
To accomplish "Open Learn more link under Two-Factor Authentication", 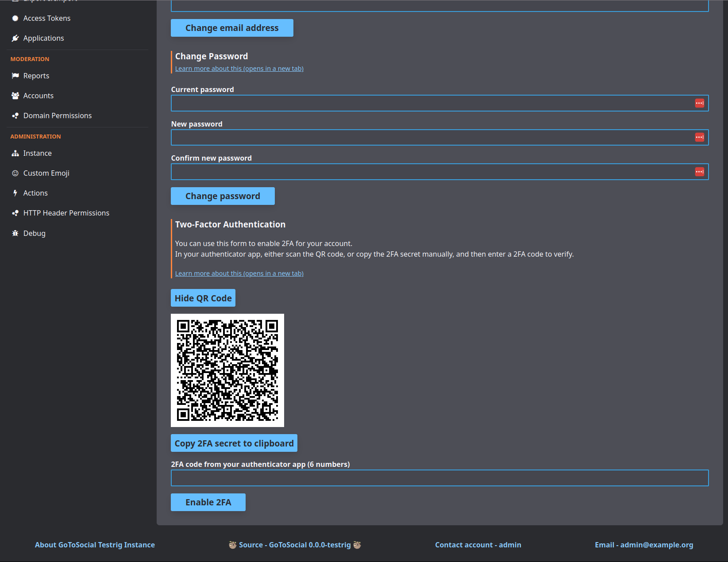I will [239, 273].
